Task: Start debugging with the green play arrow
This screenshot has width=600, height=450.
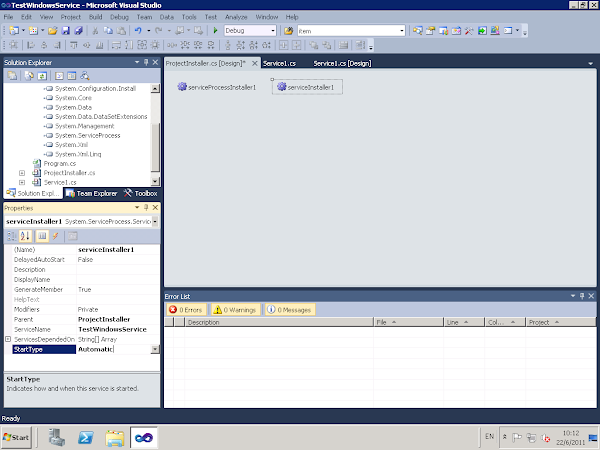Action: (215, 31)
